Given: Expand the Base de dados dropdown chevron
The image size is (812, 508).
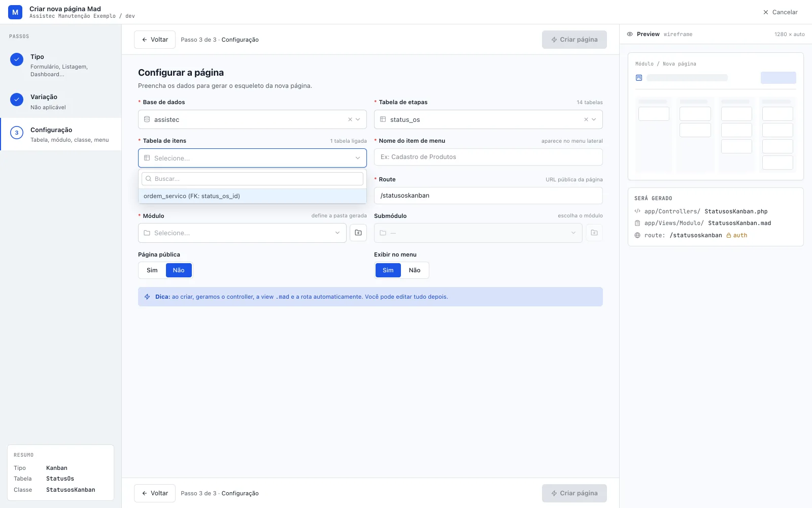Looking at the screenshot, I should coord(358,119).
